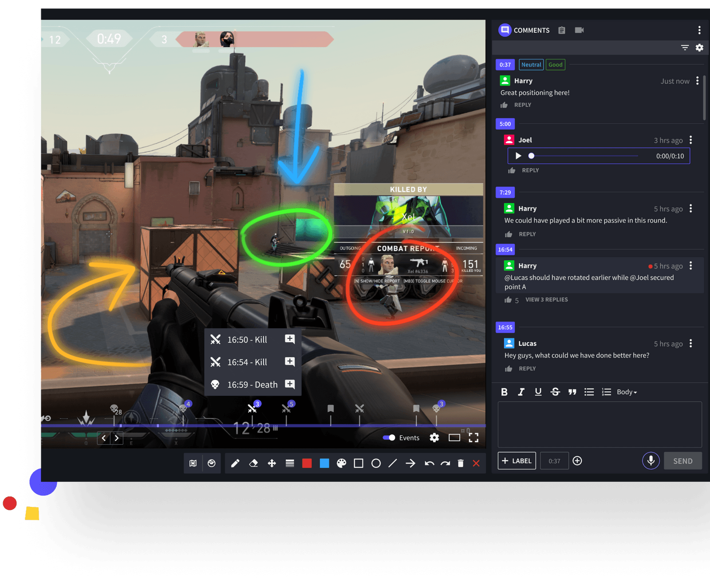Image resolution: width=710 pixels, height=588 pixels.
Task: Like Harry's rotation comment
Action: [x=509, y=300]
